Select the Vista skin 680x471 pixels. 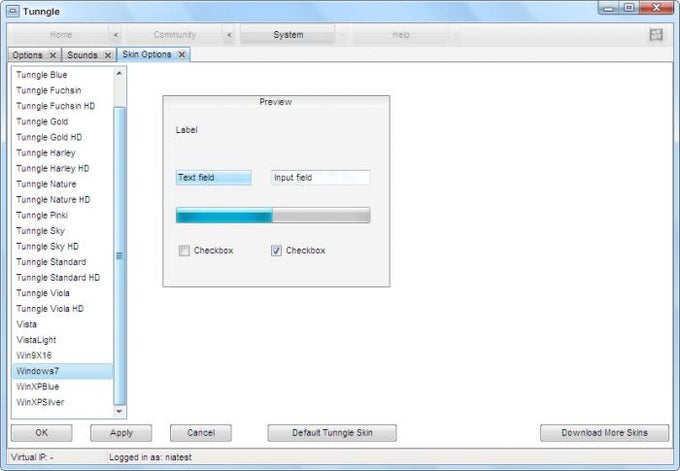click(x=62, y=325)
